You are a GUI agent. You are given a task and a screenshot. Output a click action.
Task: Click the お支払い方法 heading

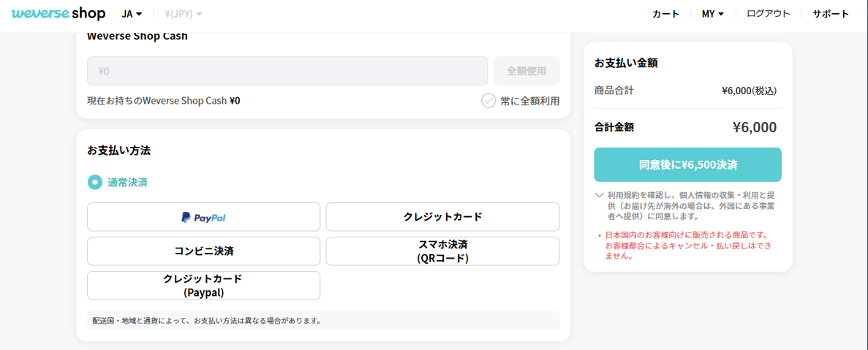coord(119,150)
